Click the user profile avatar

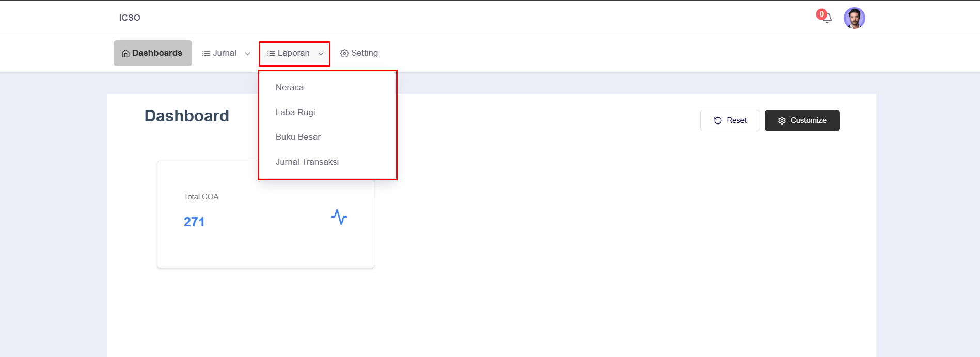point(854,18)
